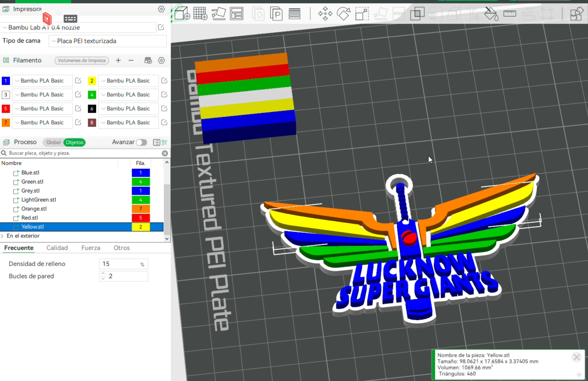Select the Scale tool in toolbar

[362, 14]
